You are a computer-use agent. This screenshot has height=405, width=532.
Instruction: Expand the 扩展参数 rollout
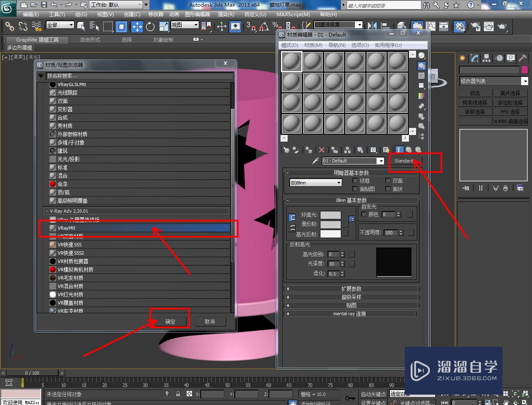[351, 289]
